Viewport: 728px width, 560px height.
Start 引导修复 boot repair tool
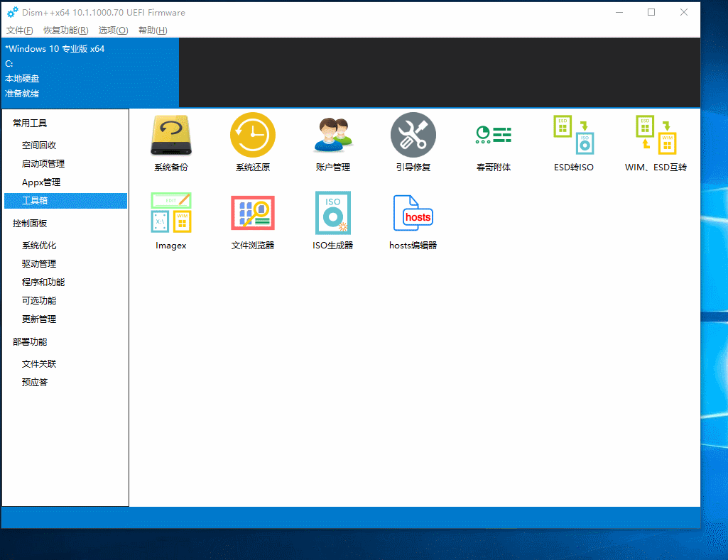pos(413,135)
